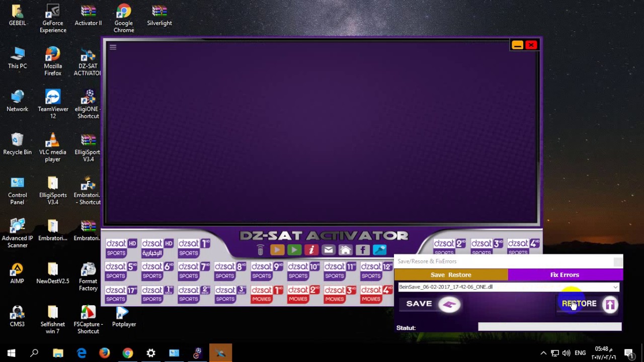This screenshot has height=362, width=644.
Task: Select dzsat 12 Sports channel
Action: tap(376, 270)
